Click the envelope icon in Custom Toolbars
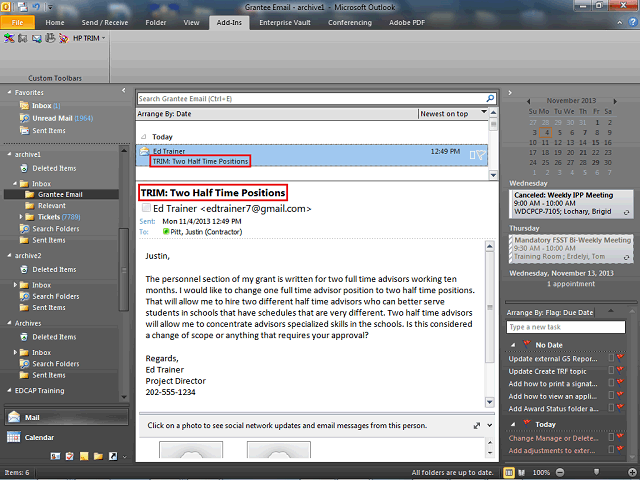This screenshot has height=480, width=640. click(x=37, y=38)
